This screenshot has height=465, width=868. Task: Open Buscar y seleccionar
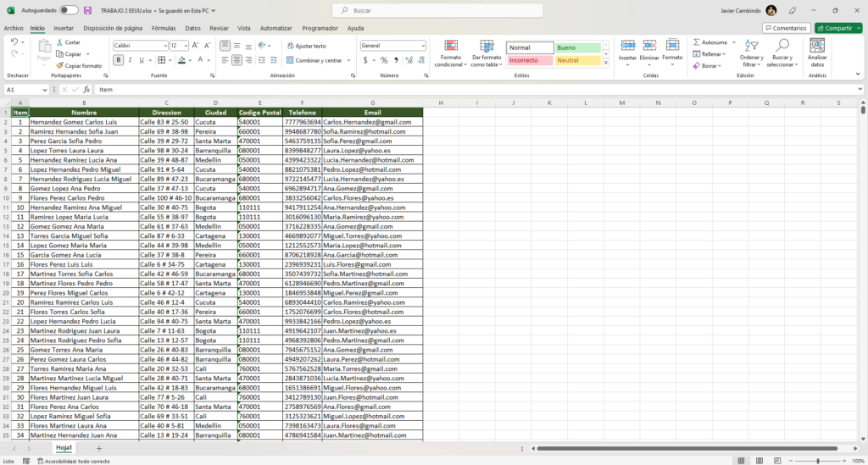[782, 53]
